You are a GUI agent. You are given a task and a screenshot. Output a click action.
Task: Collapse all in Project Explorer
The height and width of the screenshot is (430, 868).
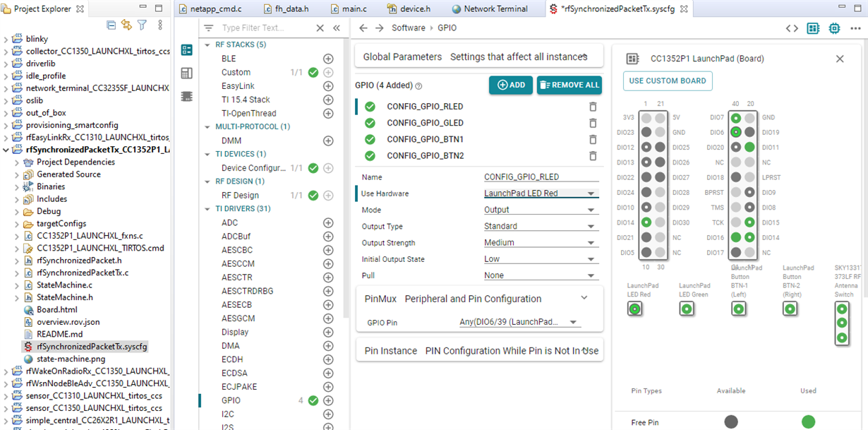pyautogui.click(x=111, y=25)
